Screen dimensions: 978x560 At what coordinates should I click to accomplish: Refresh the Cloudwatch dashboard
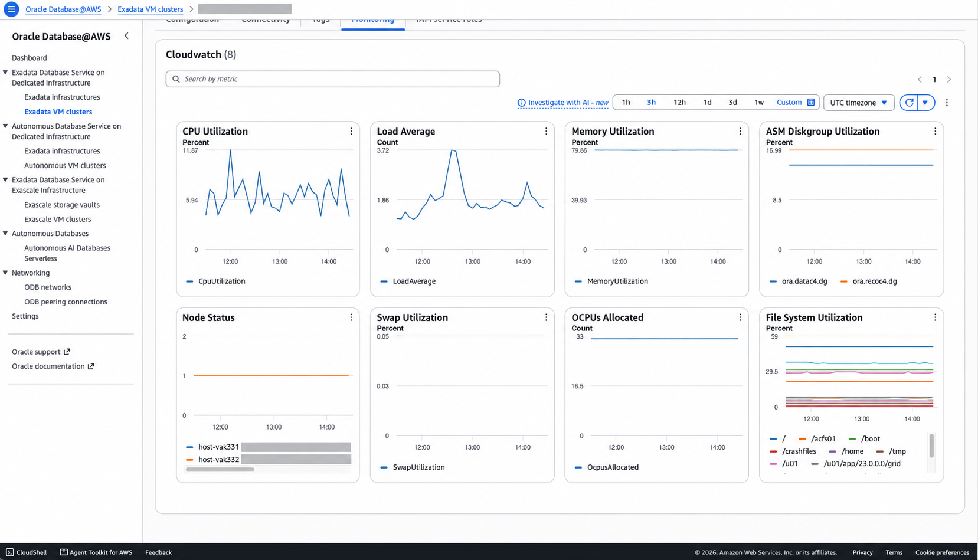click(909, 103)
